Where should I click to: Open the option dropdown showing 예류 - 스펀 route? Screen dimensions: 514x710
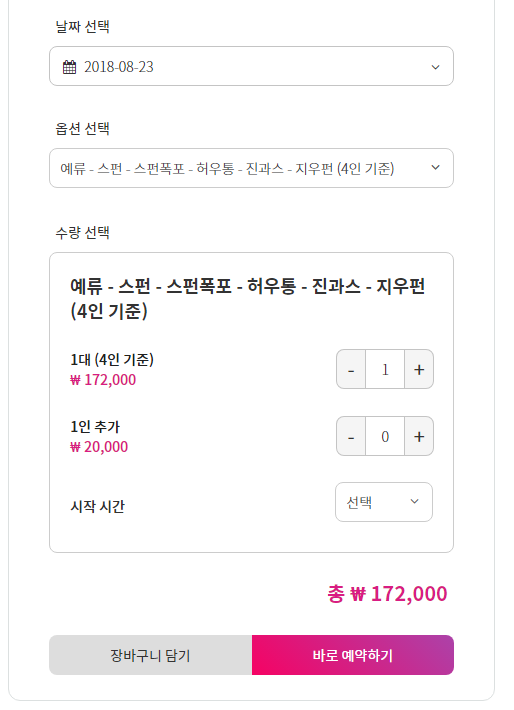pos(251,168)
